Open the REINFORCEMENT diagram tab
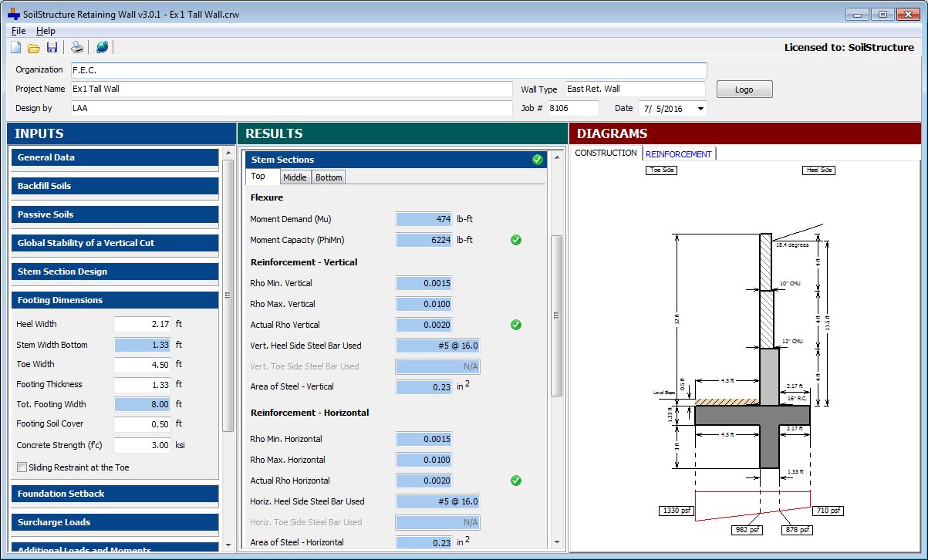This screenshot has width=928, height=560. (x=678, y=153)
